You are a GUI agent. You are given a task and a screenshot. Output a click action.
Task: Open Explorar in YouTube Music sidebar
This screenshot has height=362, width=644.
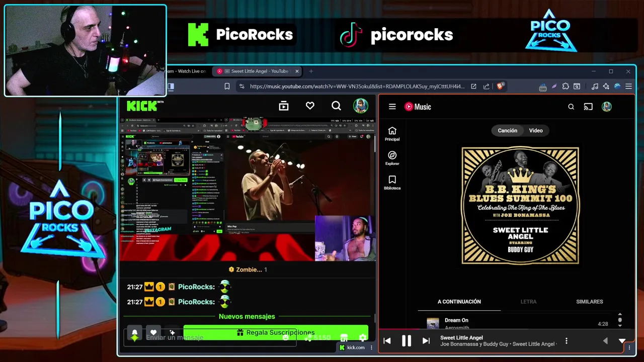click(392, 158)
